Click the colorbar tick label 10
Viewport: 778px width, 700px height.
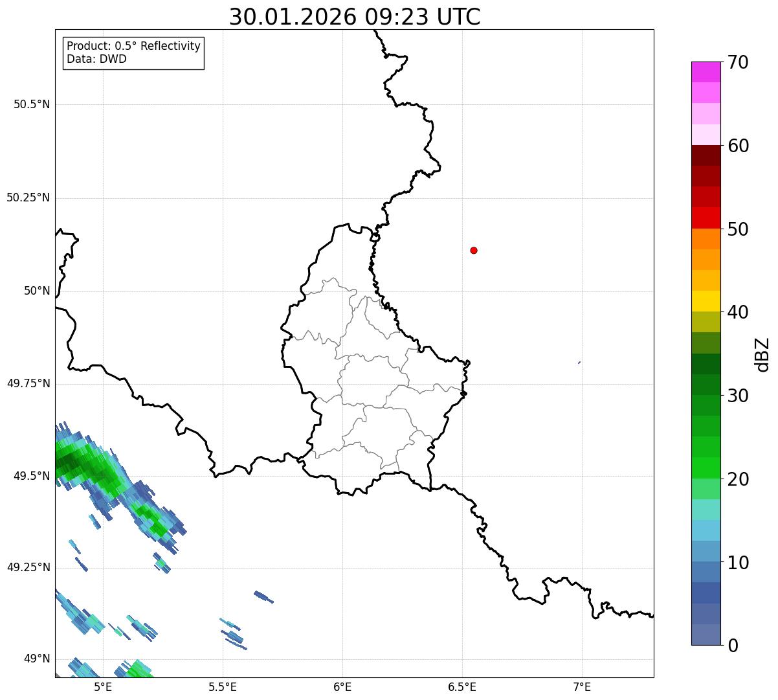pos(737,563)
